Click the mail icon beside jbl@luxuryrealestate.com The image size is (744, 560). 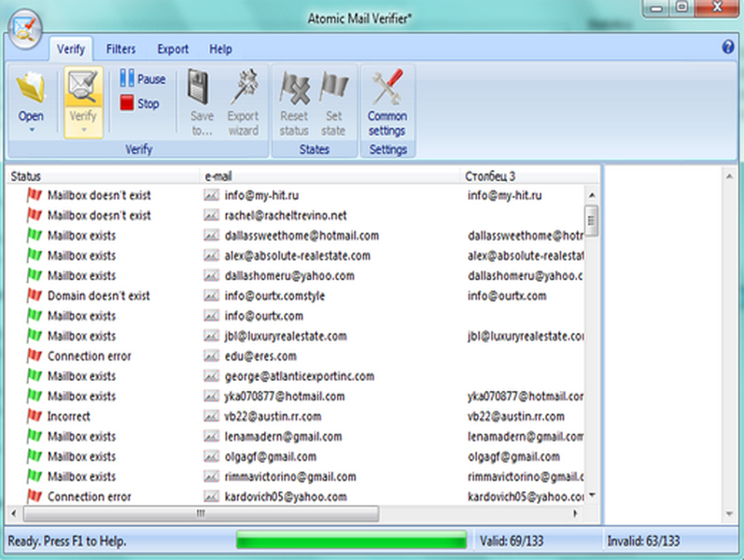(x=211, y=336)
